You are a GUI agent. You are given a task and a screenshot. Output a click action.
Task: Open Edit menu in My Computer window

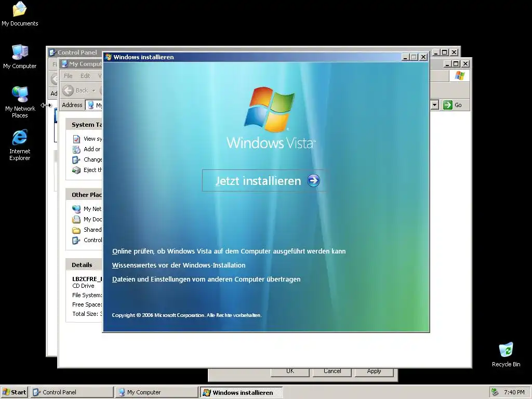click(85, 76)
